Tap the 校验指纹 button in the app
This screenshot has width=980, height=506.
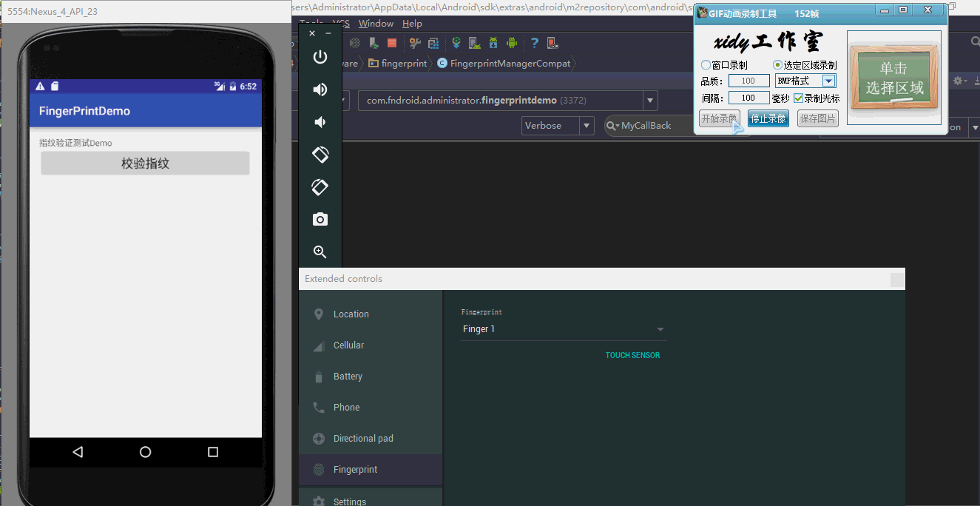tap(145, 163)
